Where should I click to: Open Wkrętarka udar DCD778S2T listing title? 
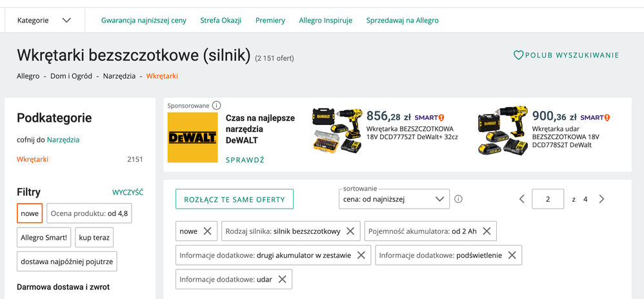(x=566, y=137)
